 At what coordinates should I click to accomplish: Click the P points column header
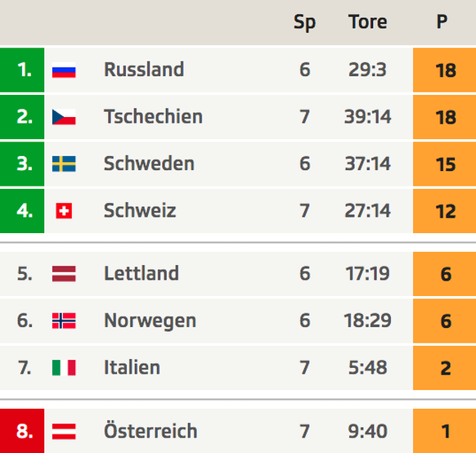(x=442, y=22)
